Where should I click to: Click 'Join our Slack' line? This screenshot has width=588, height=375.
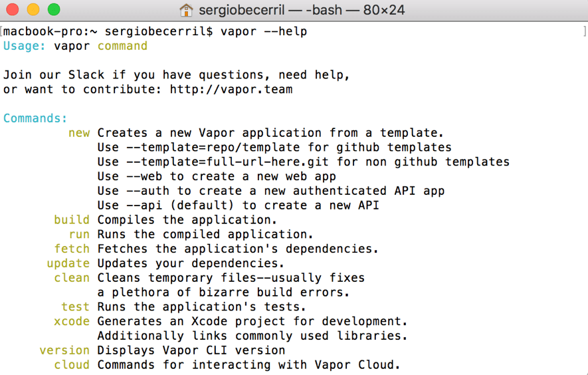tap(177, 74)
